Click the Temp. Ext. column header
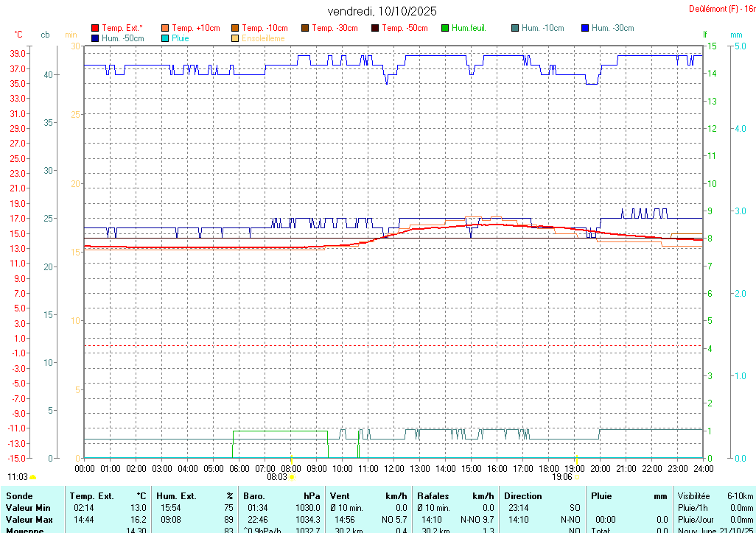Screen dimensions: 756x533 coord(92,496)
